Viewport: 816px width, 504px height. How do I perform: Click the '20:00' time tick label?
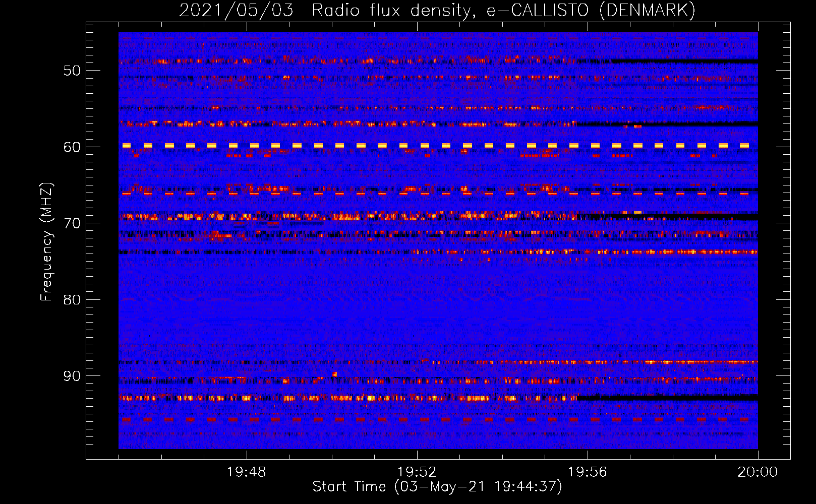(757, 472)
